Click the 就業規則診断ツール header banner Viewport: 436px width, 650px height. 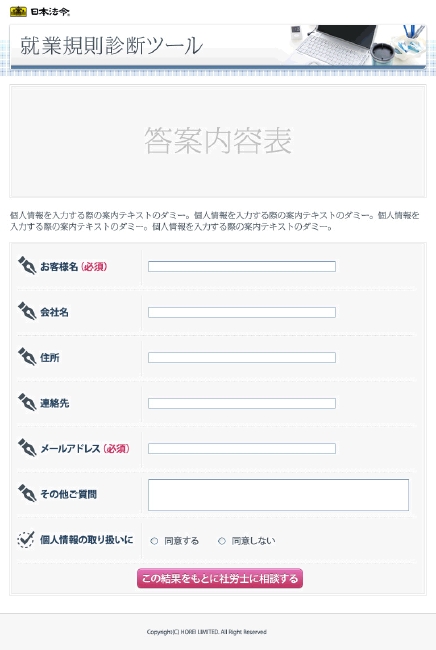pos(218,46)
